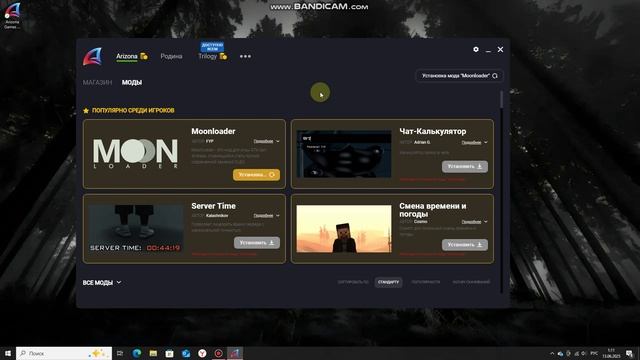Click the ПОПУЛЯРНО СРЕДИ ИГРОКОВ star icon
Image resolution: width=640 pixels, height=360 pixels.
pyautogui.click(x=86, y=111)
